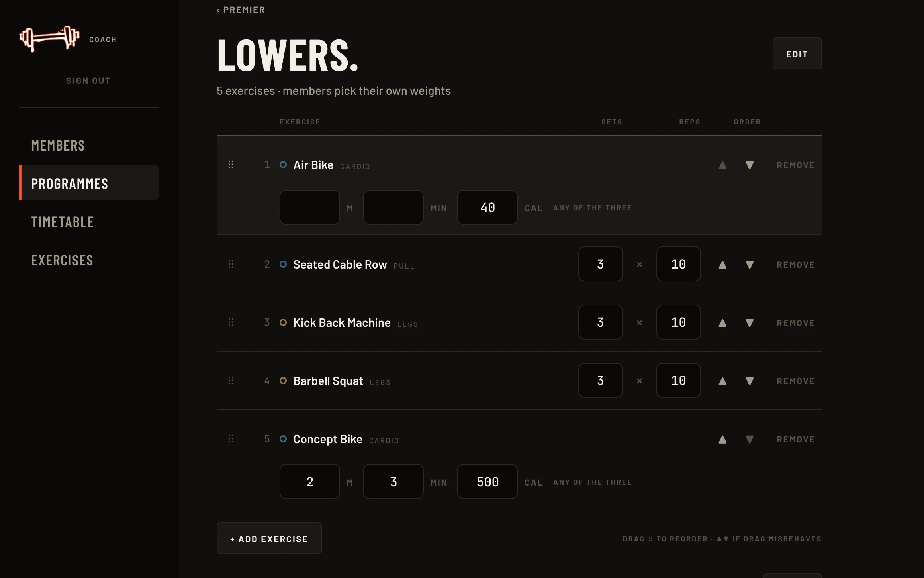Screen dimensions: 924x578
Task: Move Seated Cable Row up arrow
Action: (x=722, y=265)
